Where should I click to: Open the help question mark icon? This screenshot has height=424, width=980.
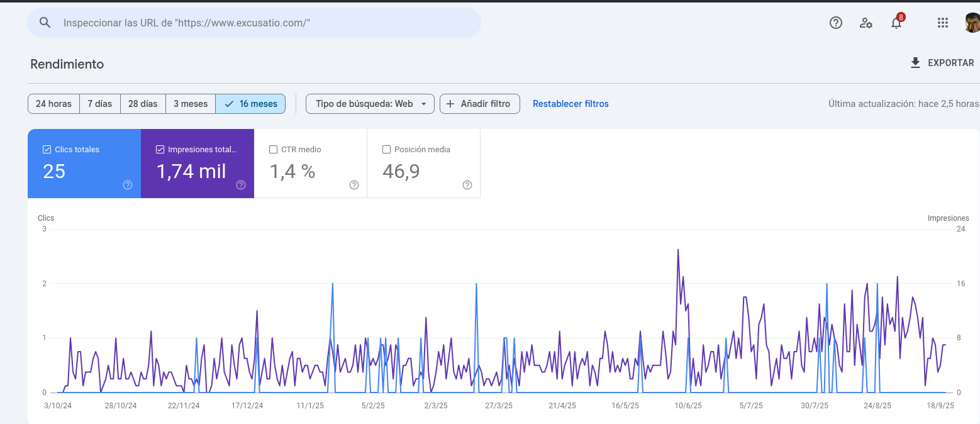[x=836, y=23]
